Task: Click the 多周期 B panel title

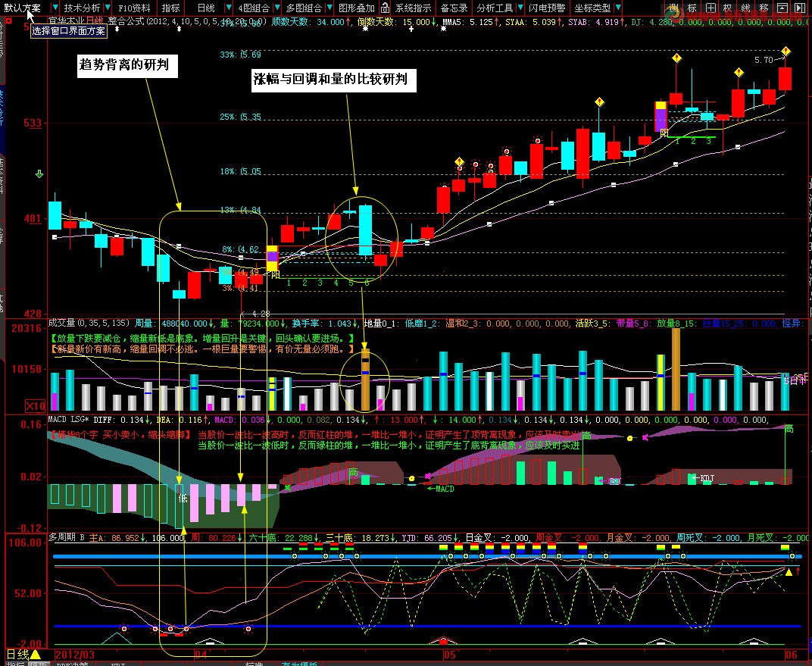Action: (67, 537)
